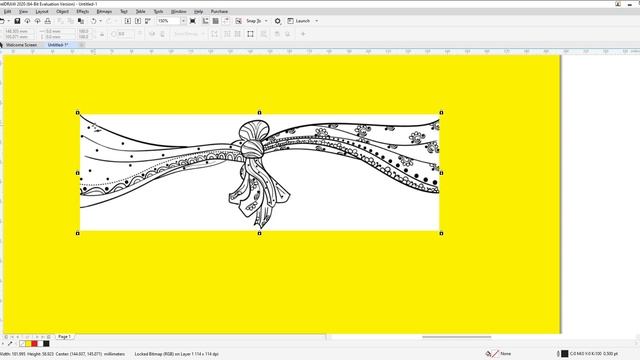Click the Full-screen preview icon
Image resolution: width=640 pixels, height=360 pixels.
[193, 21]
